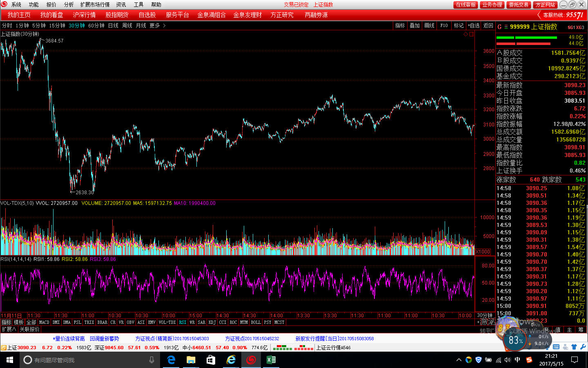Image resolution: width=588 pixels, height=368 pixels.
Task: Click 关联报价 button
Action: pyautogui.click(x=30, y=329)
